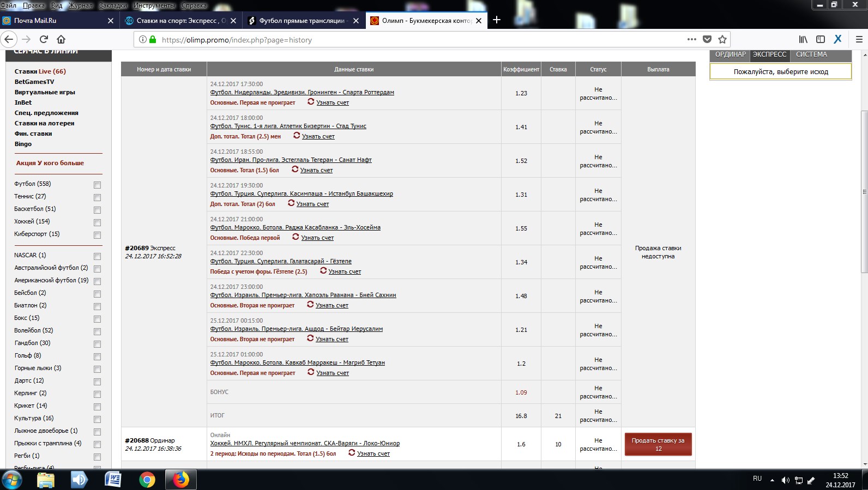Click refresh icon beside Эстеглаль Тегеран score

(x=295, y=170)
